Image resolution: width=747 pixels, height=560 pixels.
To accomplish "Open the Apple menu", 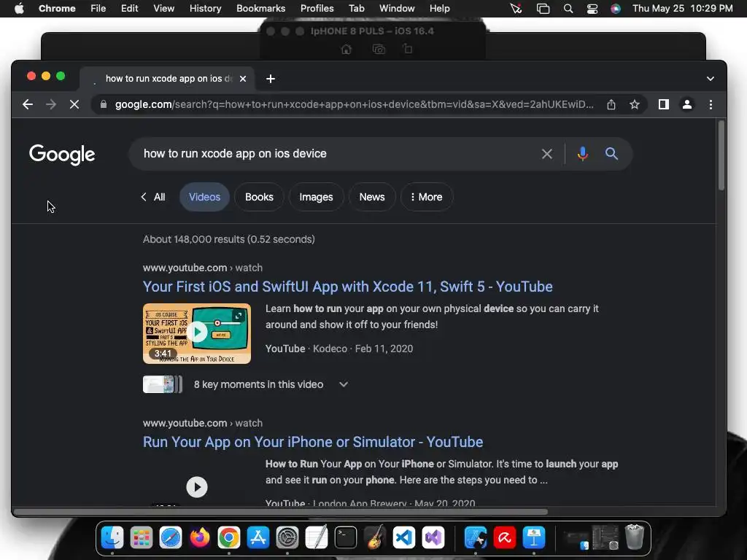I will 19,9.
